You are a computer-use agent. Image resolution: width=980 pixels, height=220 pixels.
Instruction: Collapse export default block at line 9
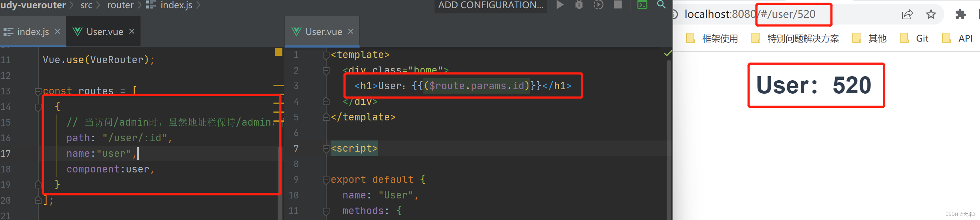[326, 180]
